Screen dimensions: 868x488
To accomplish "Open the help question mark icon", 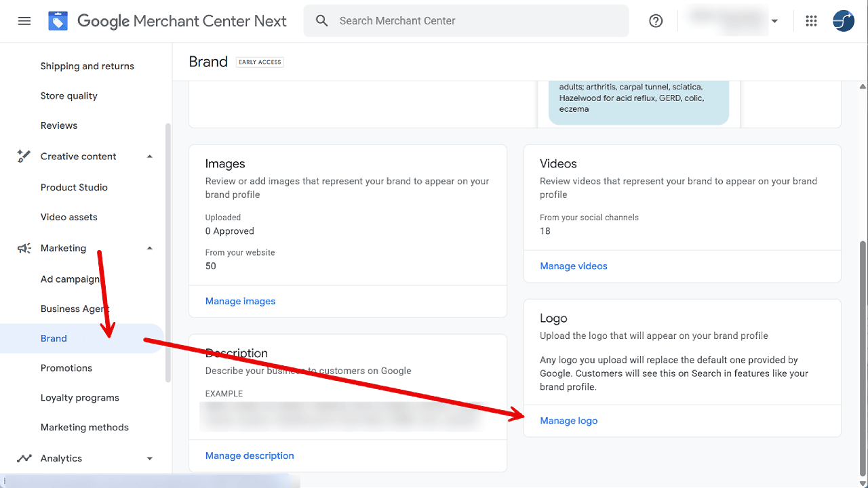I will [x=656, y=21].
